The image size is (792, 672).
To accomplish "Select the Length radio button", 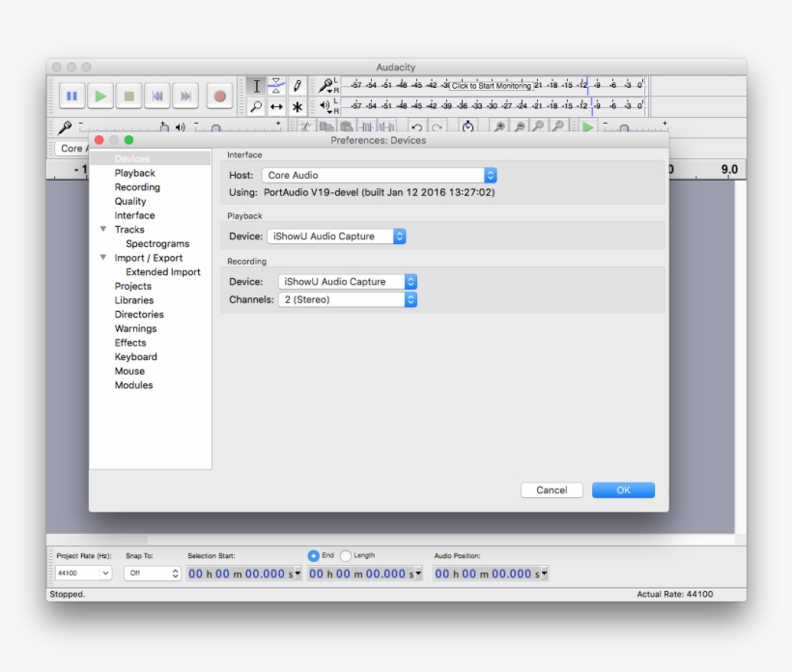I will click(x=346, y=555).
